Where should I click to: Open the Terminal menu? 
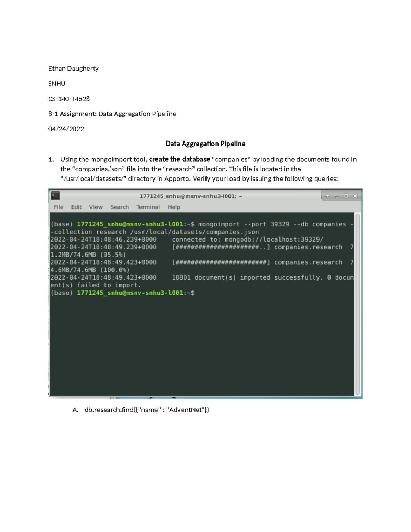[148, 207]
